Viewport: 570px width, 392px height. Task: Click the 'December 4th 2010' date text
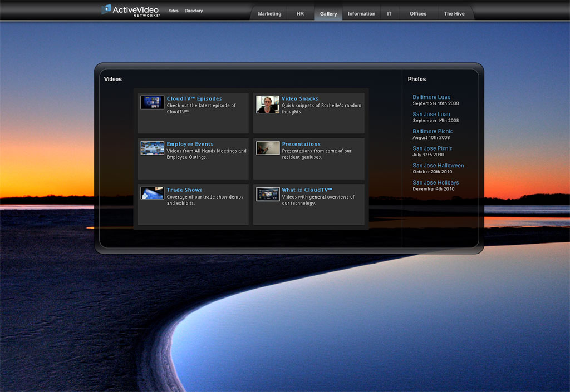click(433, 188)
